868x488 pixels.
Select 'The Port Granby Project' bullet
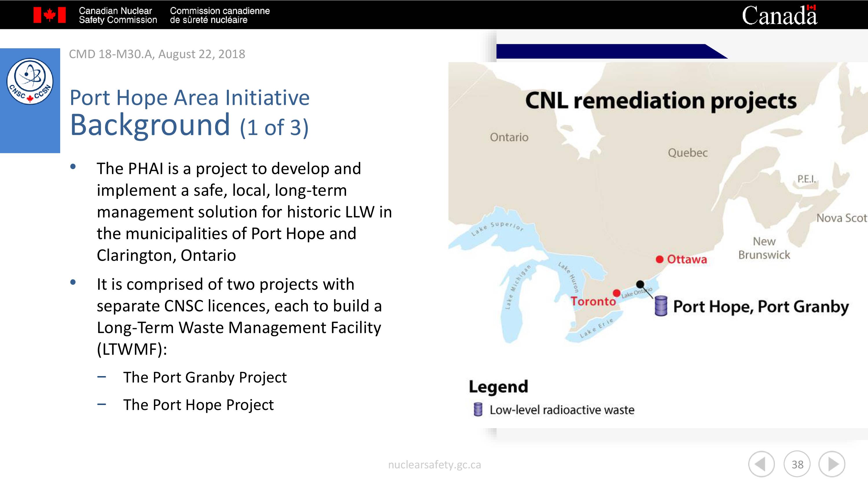pyautogui.click(x=205, y=377)
